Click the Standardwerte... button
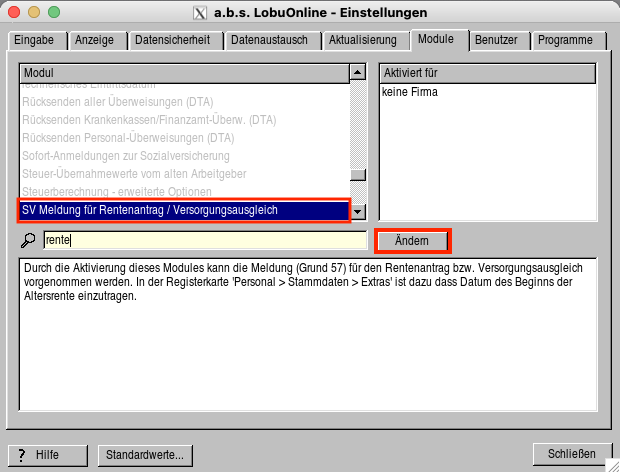620x472 pixels. [x=145, y=455]
